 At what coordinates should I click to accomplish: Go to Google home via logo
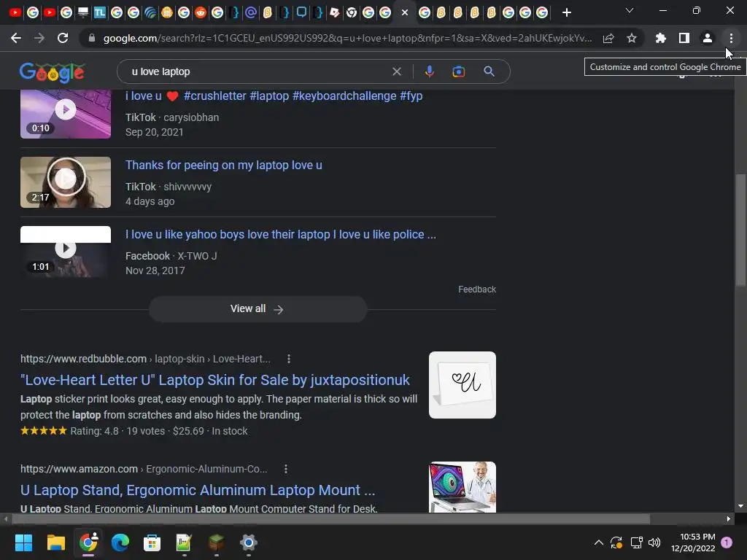click(x=52, y=72)
